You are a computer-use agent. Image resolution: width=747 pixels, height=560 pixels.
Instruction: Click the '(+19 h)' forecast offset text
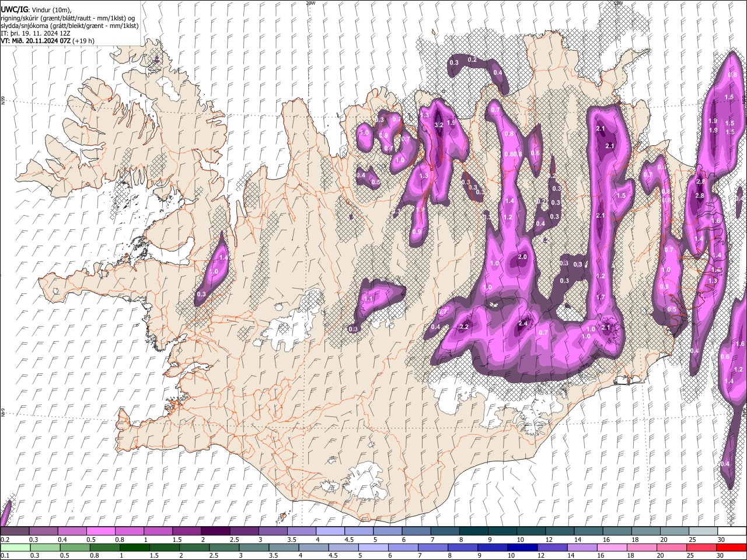coord(84,41)
